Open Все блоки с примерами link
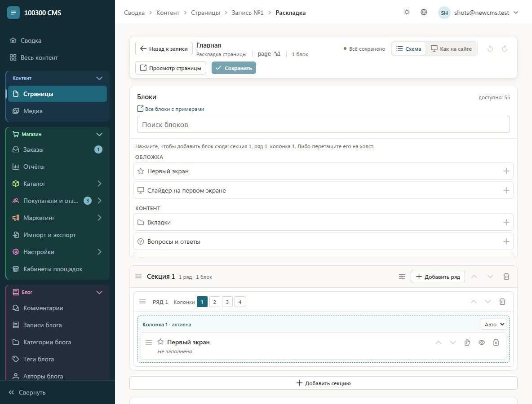The width and height of the screenshot is (532, 404). [171, 109]
